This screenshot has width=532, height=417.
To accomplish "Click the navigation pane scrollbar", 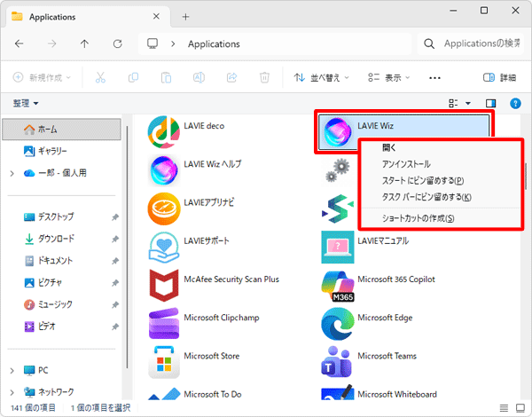I will pos(127,248).
